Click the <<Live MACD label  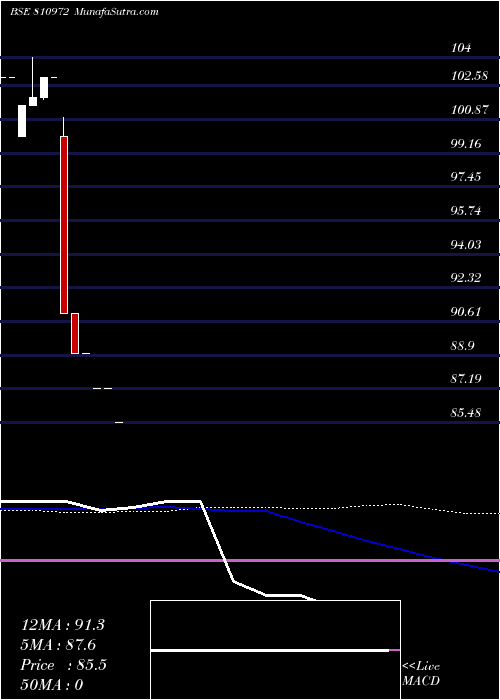421,674
